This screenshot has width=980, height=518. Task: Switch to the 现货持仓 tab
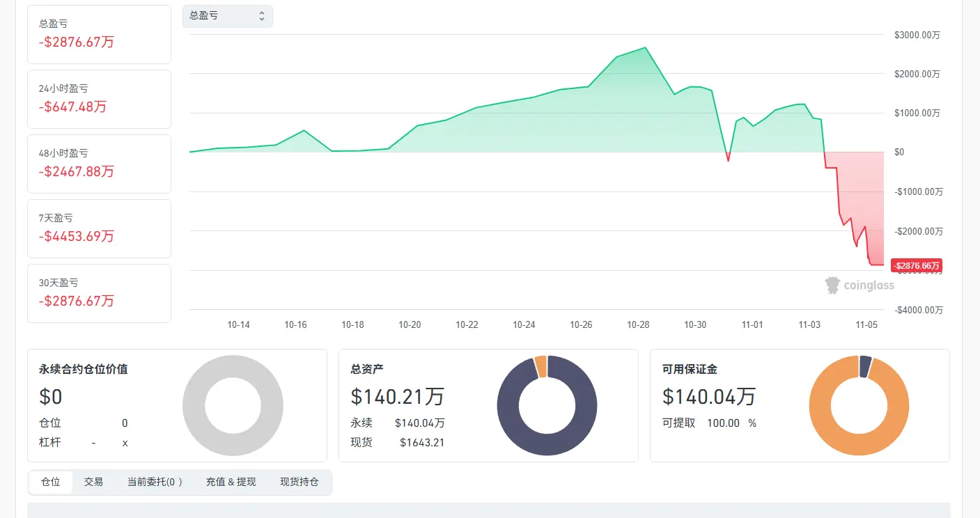300,482
